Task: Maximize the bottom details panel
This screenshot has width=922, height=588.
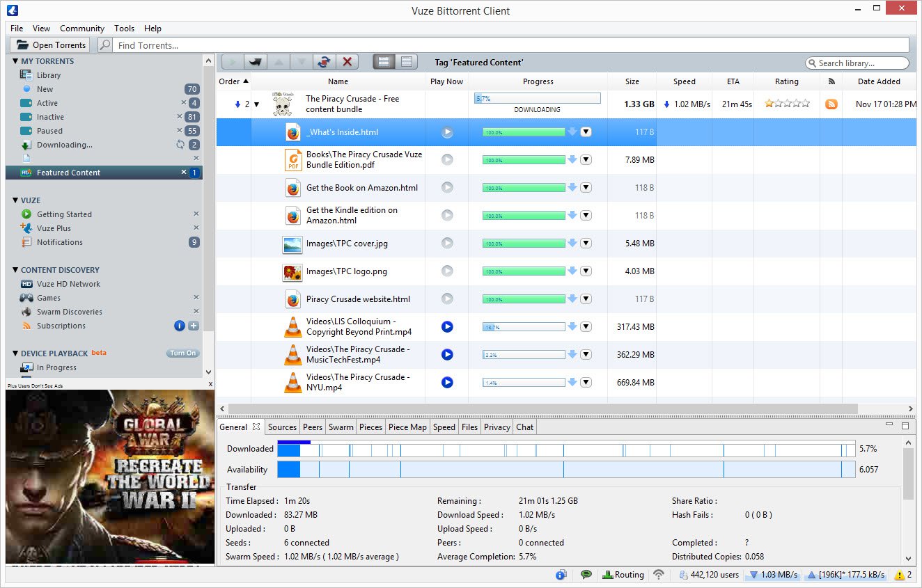Action: pos(905,425)
